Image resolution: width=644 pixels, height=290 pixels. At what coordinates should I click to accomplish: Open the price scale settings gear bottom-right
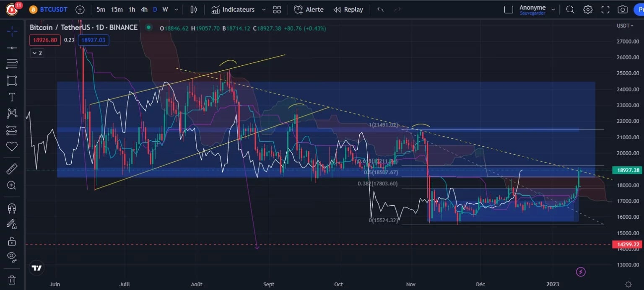pos(628,284)
